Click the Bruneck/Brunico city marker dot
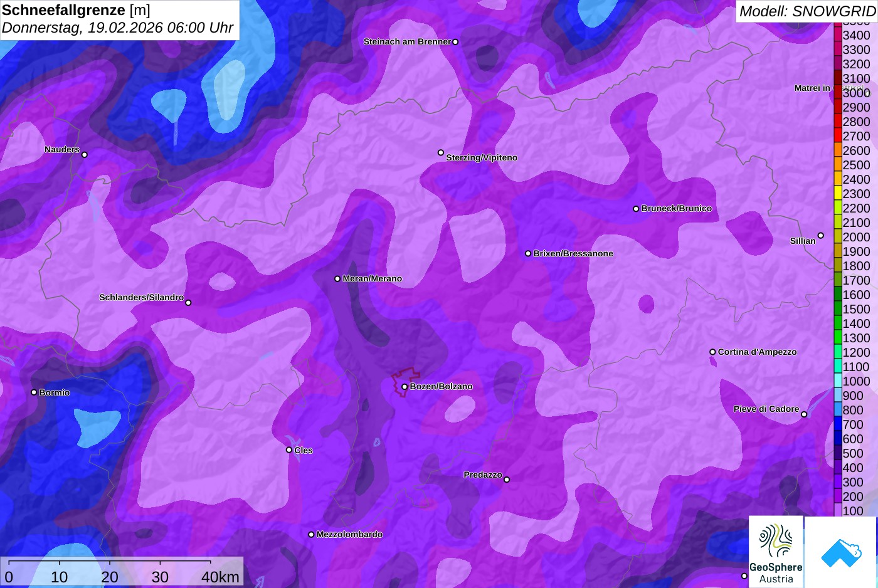 (636, 209)
